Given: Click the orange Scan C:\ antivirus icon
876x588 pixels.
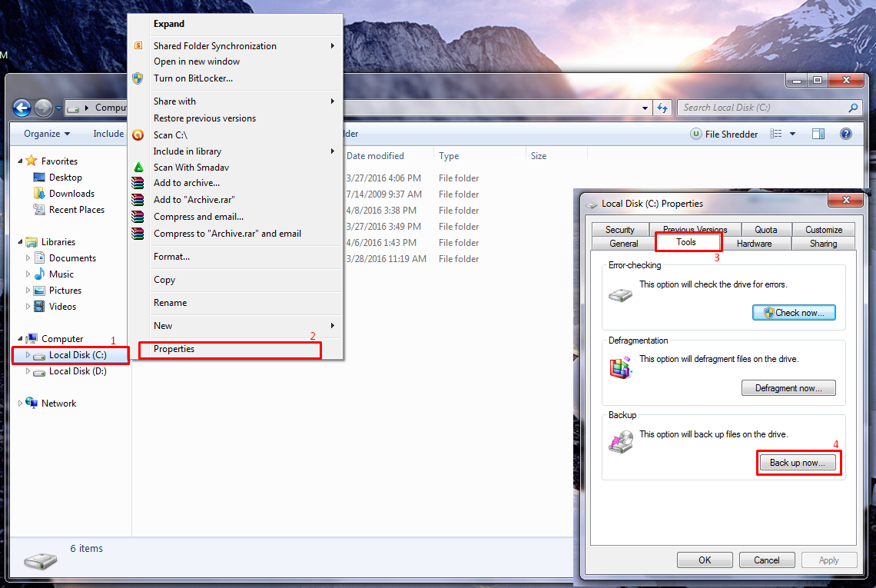Looking at the screenshot, I should tap(138, 135).
